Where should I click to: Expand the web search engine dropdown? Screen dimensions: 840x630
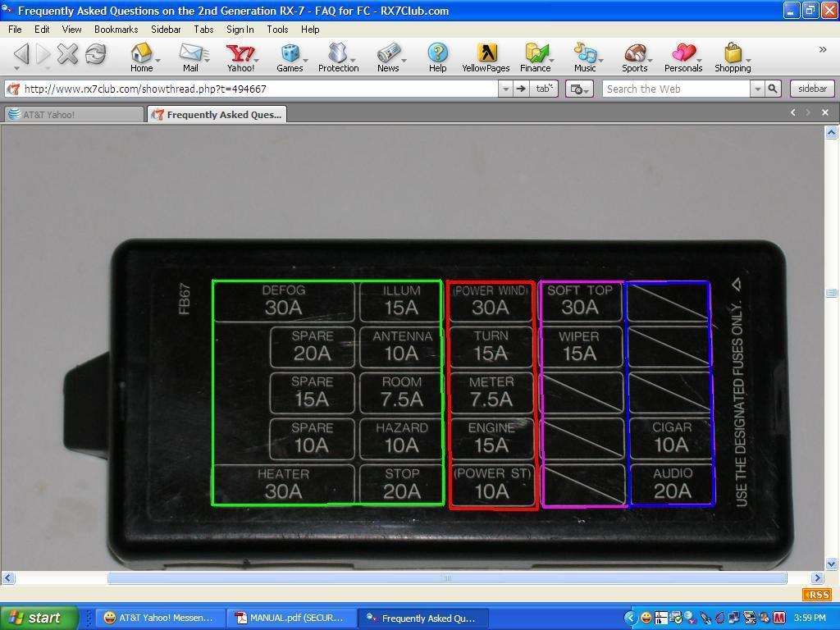pyautogui.click(x=757, y=89)
